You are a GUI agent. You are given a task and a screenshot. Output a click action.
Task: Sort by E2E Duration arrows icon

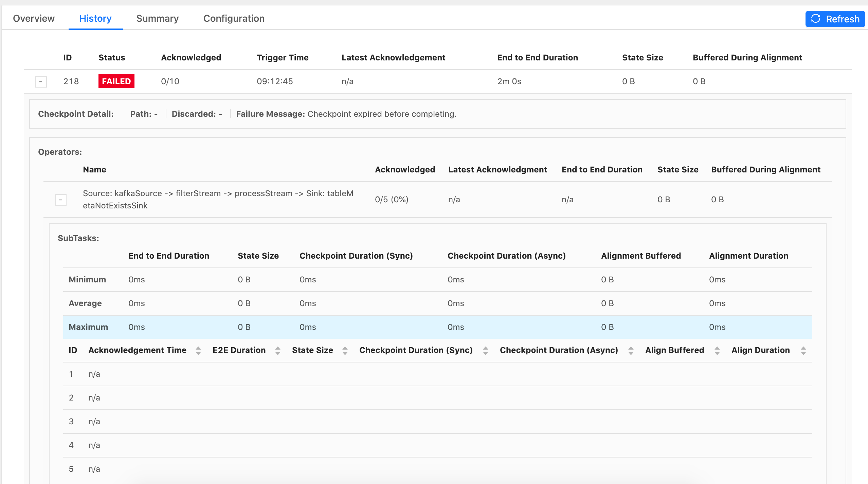point(278,351)
